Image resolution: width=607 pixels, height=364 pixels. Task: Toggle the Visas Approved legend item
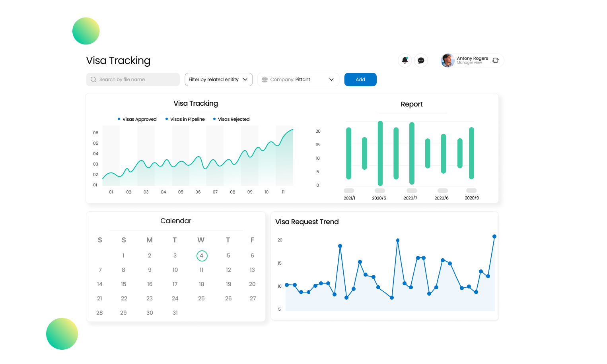[x=137, y=119]
